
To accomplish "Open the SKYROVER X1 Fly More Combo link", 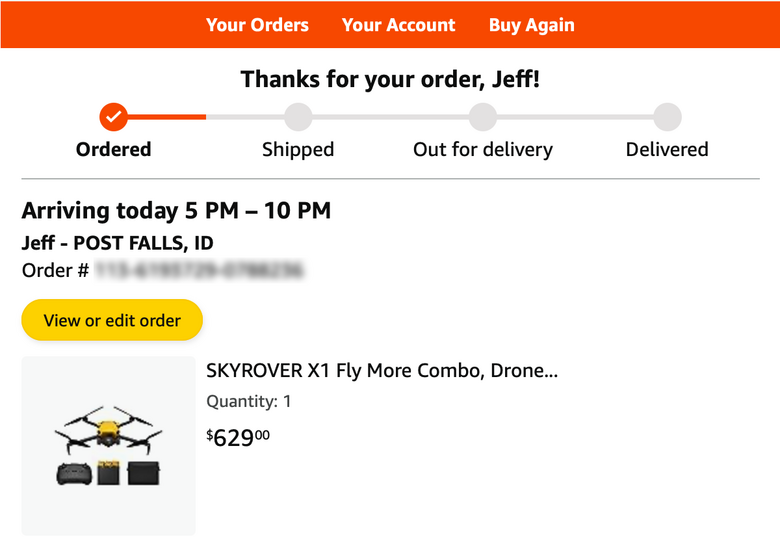I will pyautogui.click(x=381, y=371).
